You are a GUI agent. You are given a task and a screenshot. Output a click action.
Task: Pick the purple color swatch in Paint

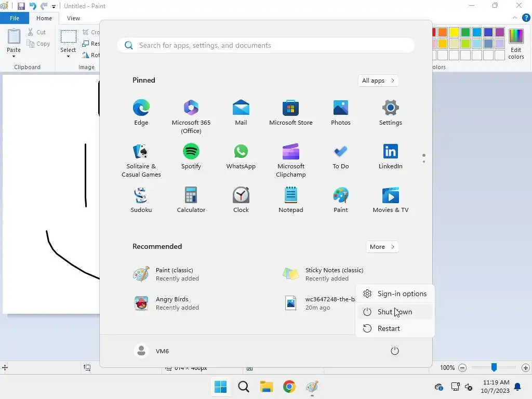[500, 32]
